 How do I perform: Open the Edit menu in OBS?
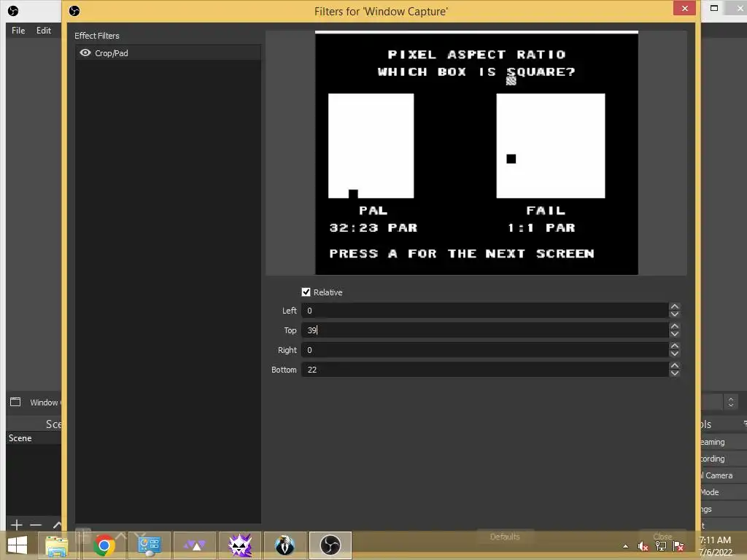[43, 31]
